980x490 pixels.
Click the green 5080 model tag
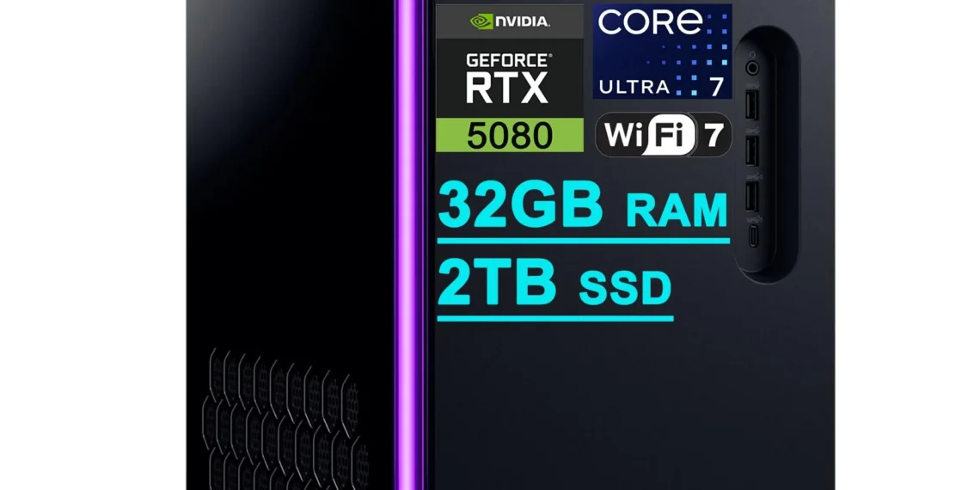tap(510, 134)
